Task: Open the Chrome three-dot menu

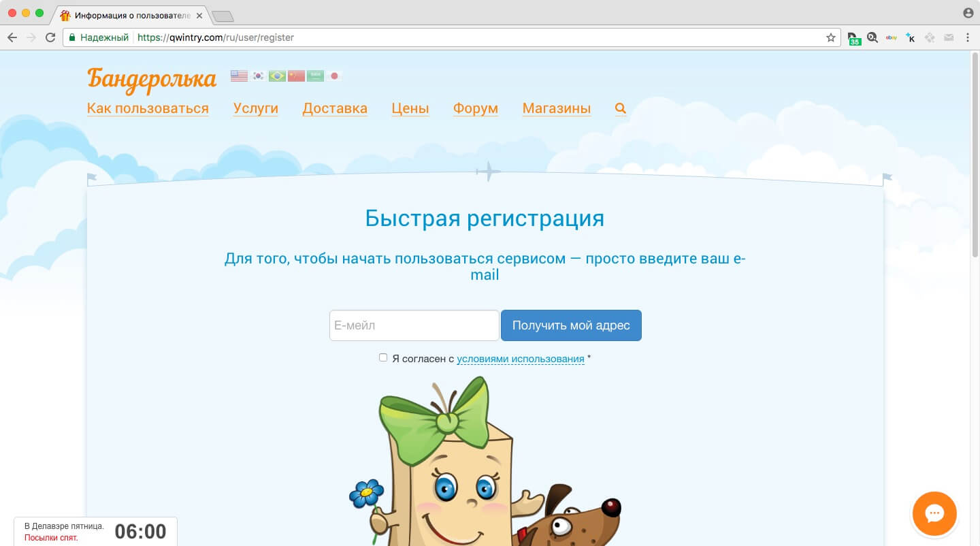Action: coord(968,38)
